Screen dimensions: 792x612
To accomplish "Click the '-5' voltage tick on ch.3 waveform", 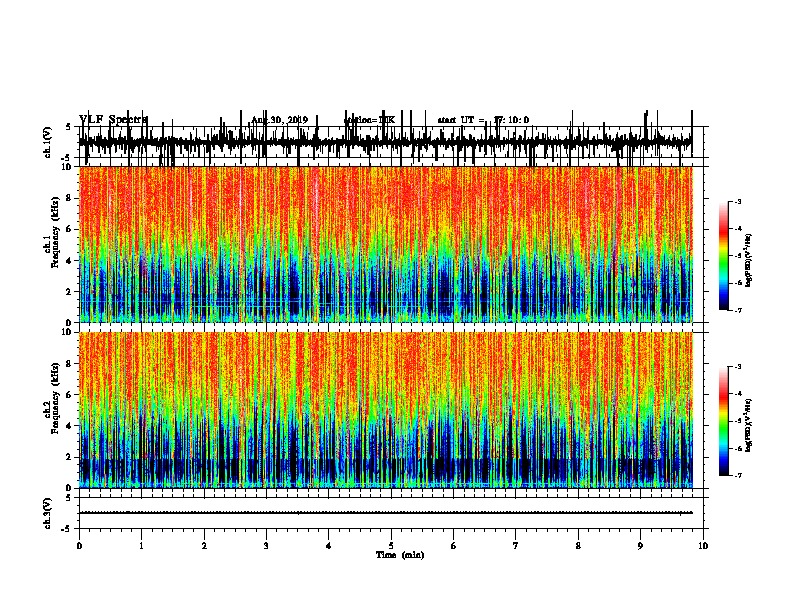I will pos(67,529).
